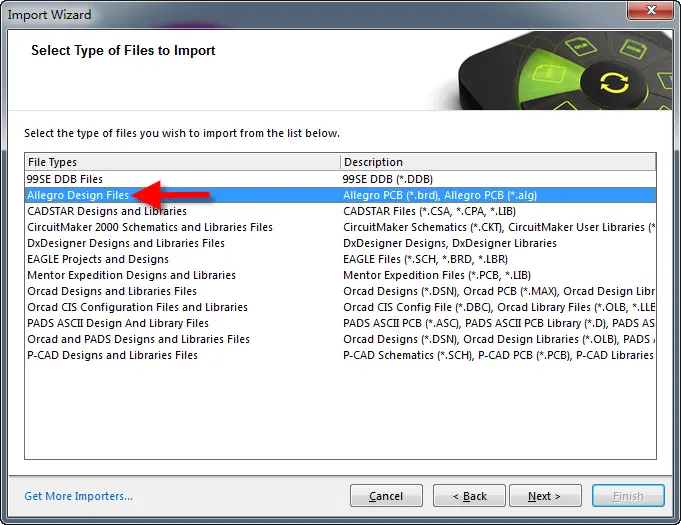Click the yellow refresh icon in banner
The image size is (681, 525).
coord(614,83)
